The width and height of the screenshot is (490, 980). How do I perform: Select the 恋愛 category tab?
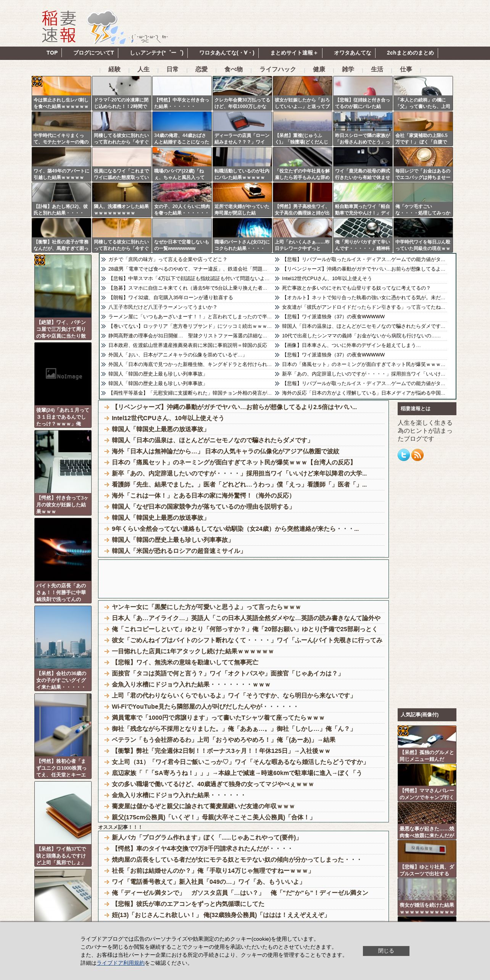[x=201, y=69]
